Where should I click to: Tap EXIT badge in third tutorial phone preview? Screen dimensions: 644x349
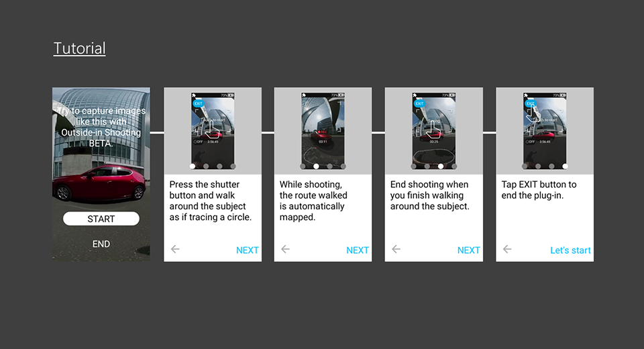click(x=419, y=103)
